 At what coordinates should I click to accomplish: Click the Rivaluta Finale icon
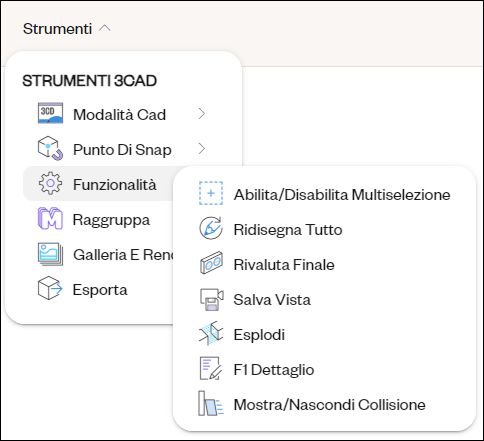pyautogui.click(x=211, y=263)
